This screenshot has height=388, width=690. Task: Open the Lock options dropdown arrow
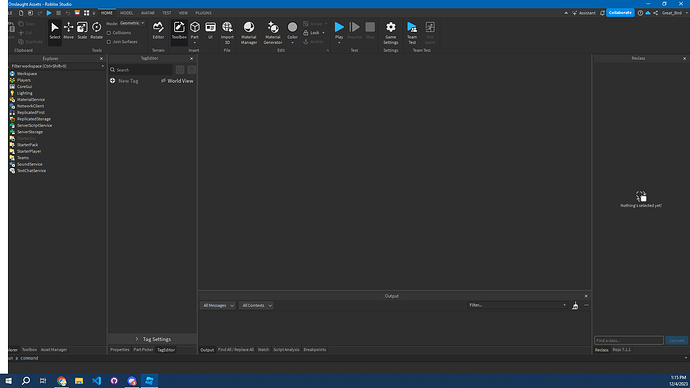[x=323, y=33]
